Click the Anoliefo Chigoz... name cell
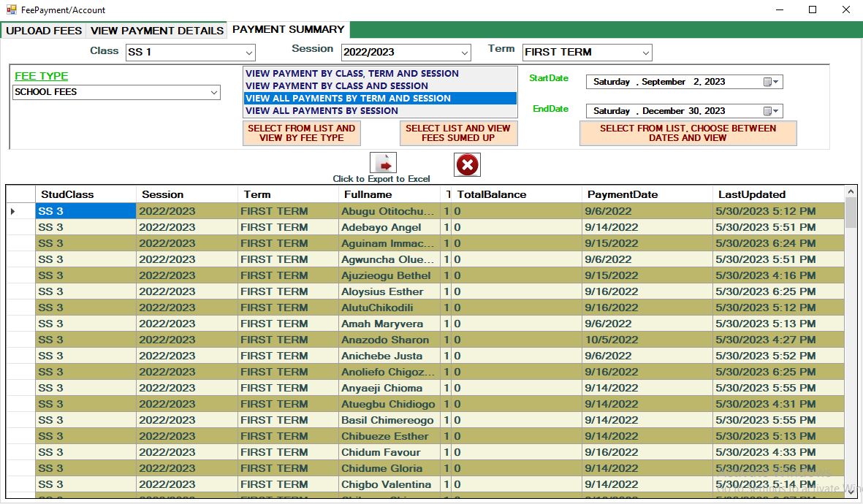This screenshot has width=863, height=504. (389, 372)
